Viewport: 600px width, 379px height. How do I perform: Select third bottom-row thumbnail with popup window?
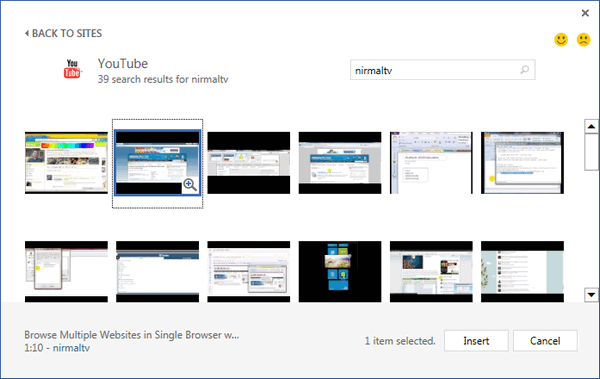(x=249, y=271)
